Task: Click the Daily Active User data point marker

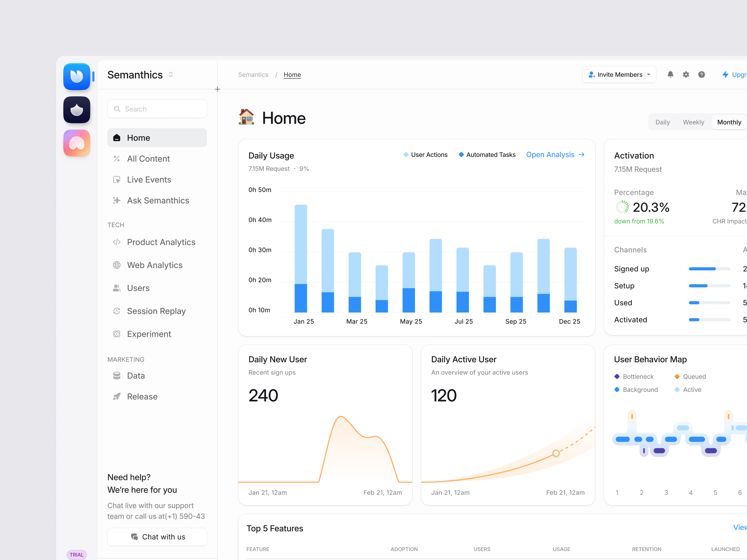Action: pos(556,453)
